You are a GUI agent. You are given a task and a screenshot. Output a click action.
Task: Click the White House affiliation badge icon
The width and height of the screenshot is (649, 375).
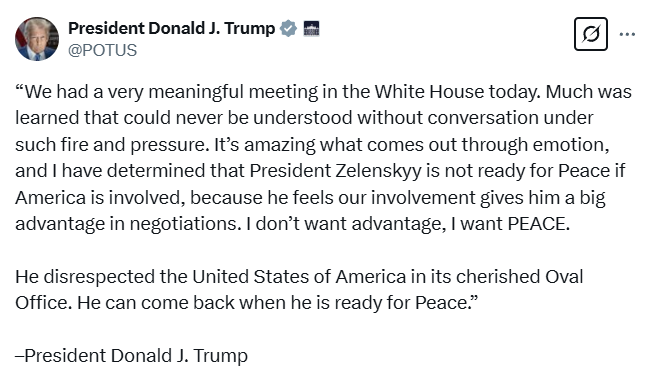click(x=311, y=29)
